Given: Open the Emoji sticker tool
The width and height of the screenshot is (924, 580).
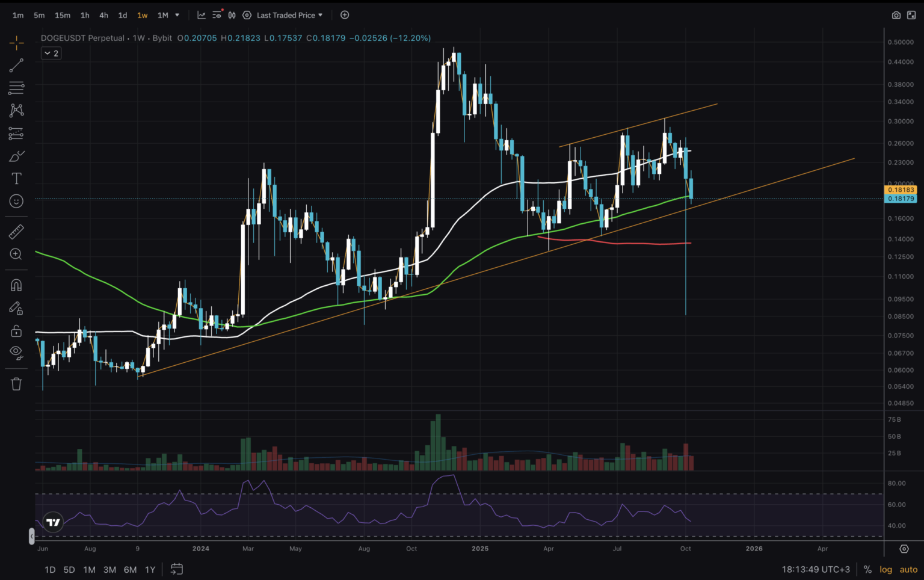Looking at the screenshot, I should point(16,201).
